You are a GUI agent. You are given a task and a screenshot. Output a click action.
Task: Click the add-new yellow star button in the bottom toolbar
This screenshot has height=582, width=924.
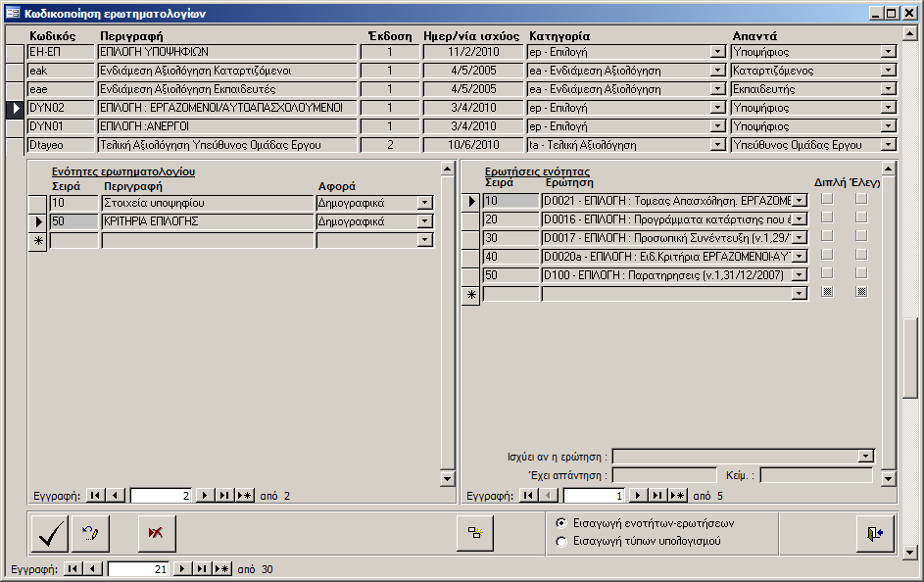click(475, 533)
